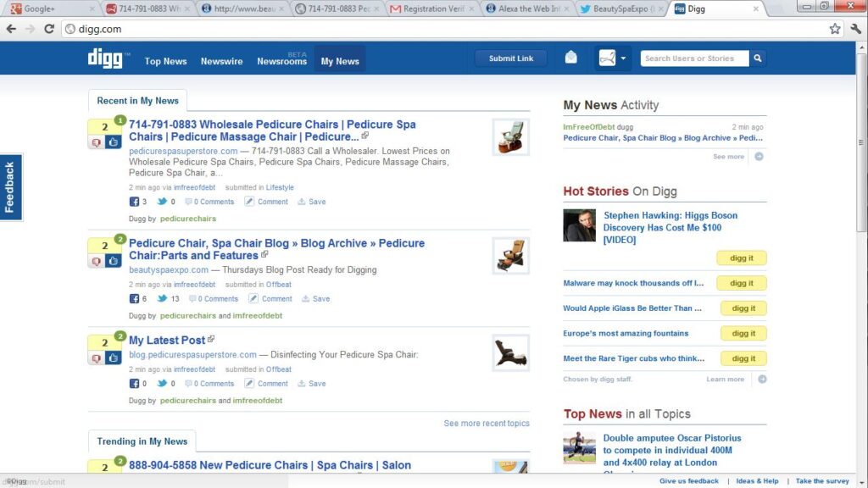868x488 pixels.
Task: Click digg it for Rare Tiger cubs
Action: [743, 358]
